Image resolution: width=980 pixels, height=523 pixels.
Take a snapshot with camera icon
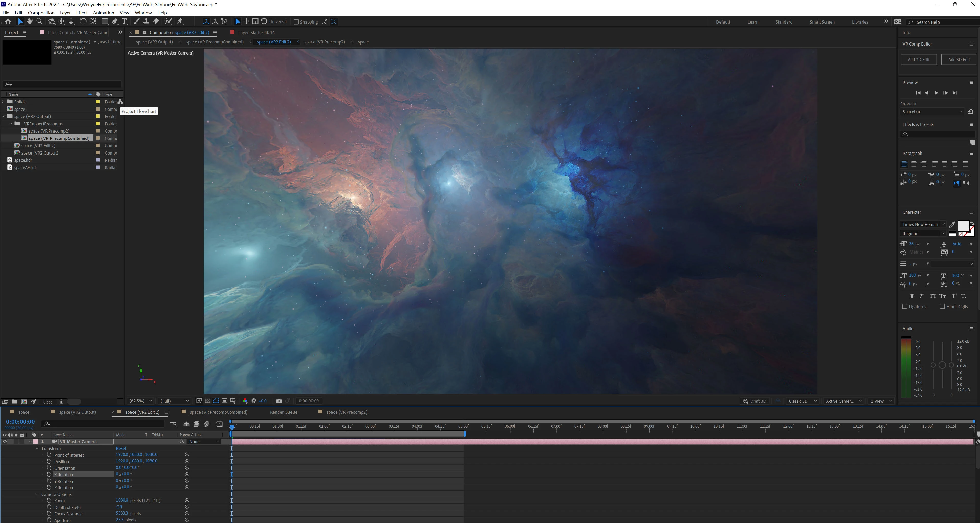click(x=279, y=401)
